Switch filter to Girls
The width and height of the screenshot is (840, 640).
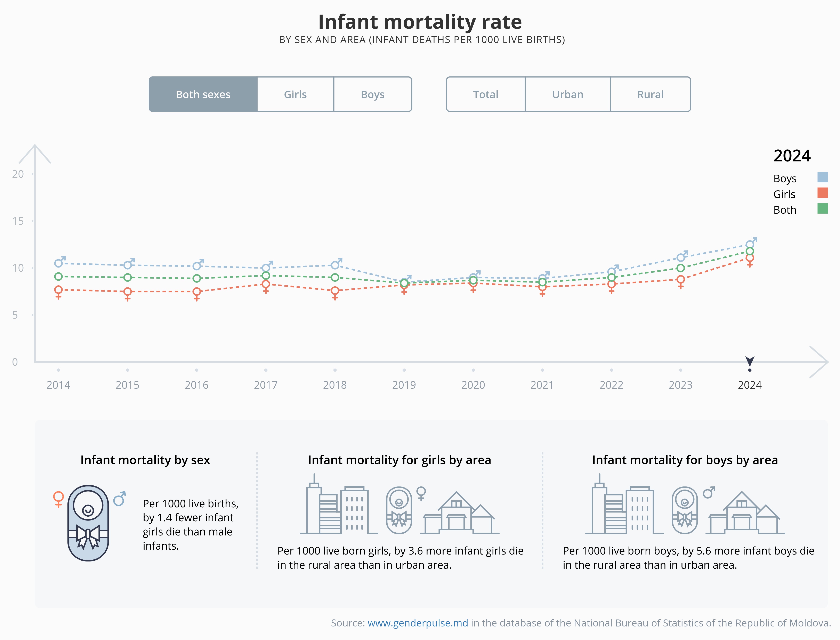tap(295, 95)
